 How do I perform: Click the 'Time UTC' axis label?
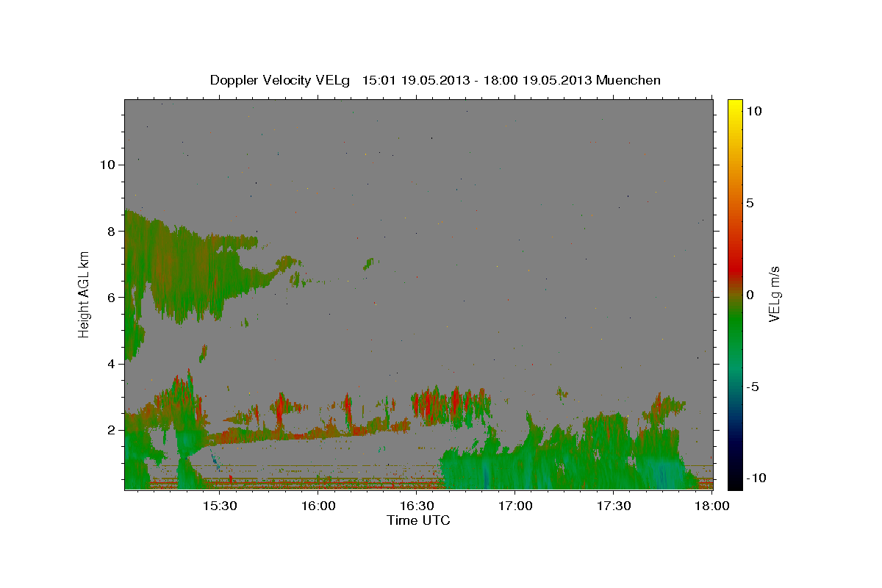tap(418, 520)
